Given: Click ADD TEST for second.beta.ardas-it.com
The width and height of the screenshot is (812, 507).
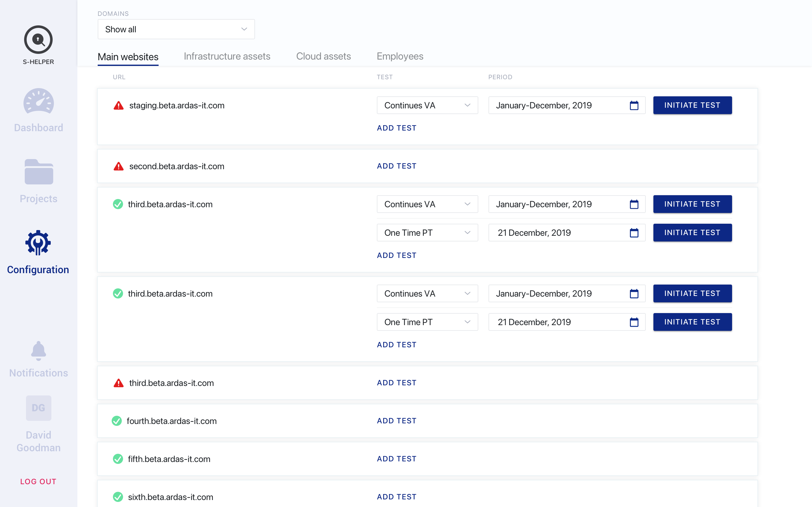Looking at the screenshot, I should 397,166.
